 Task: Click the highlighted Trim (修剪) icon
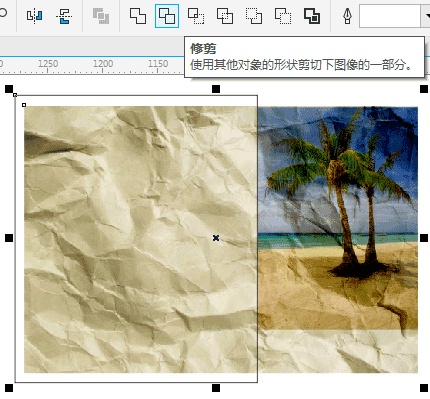click(167, 16)
